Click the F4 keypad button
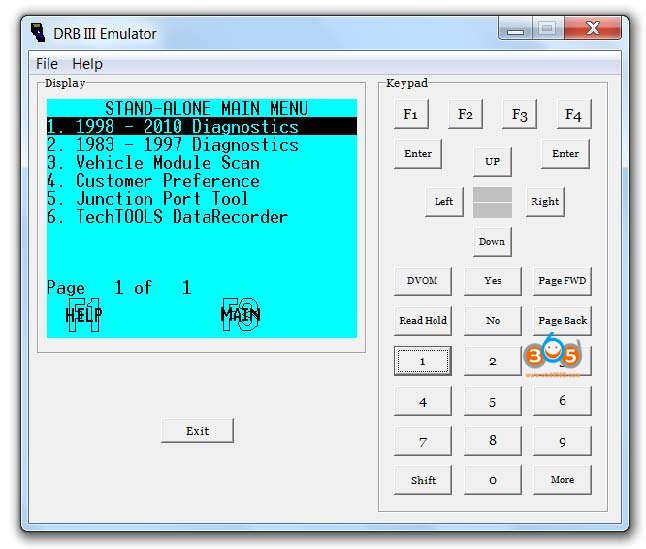 574,114
